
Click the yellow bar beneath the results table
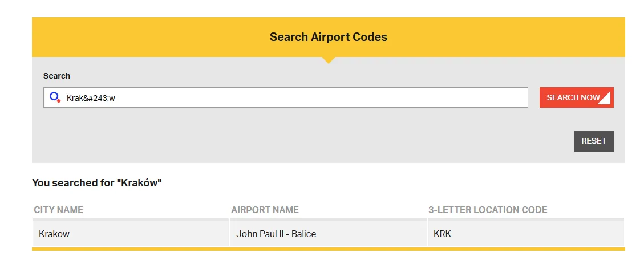(x=329, y=249)
